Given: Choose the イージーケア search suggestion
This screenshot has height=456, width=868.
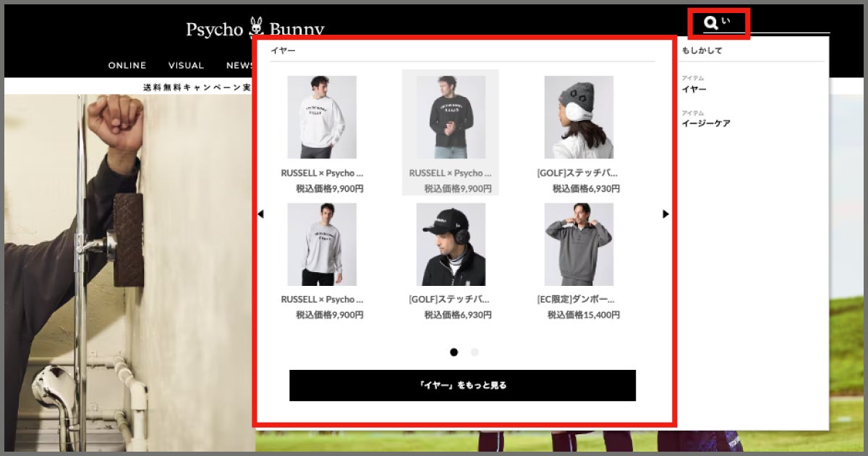Looking at the screenshot, I should point(706,124).
